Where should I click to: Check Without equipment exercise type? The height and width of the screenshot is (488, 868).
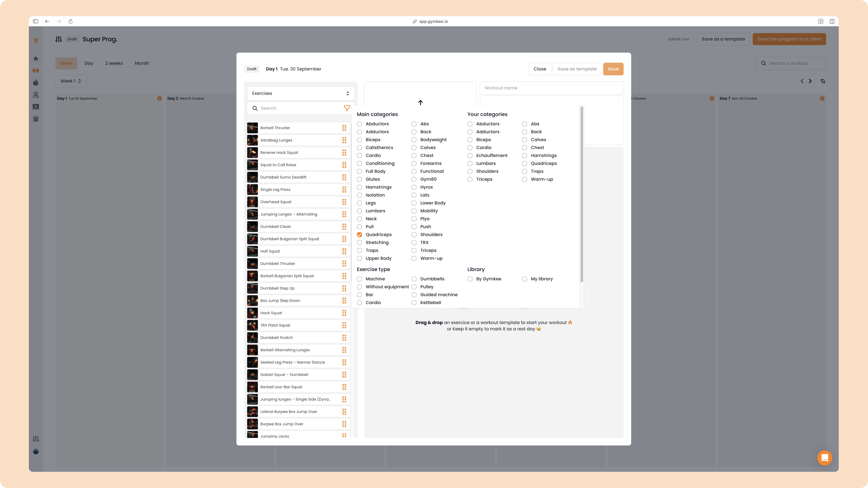pyautogui.click(x=359, y=287)
